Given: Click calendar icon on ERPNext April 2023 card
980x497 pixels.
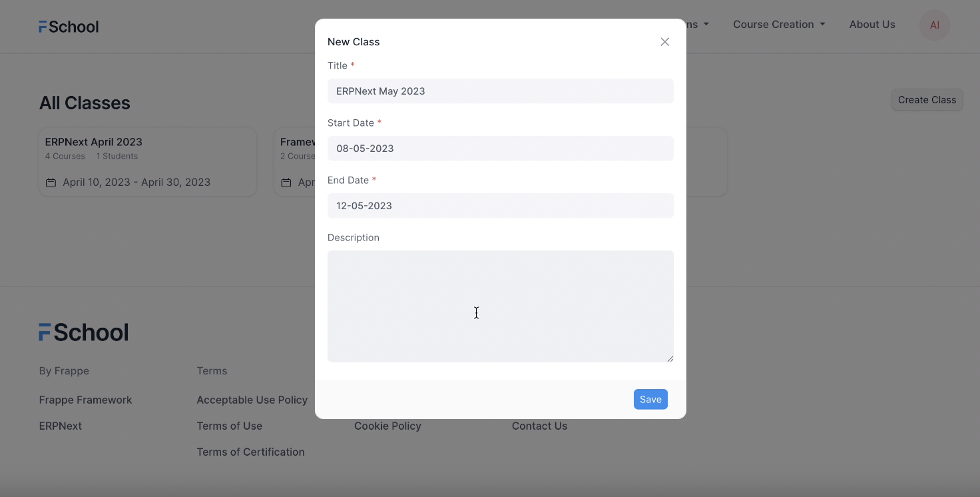Looking at the screenshot, I should click(x=51, y=183).
